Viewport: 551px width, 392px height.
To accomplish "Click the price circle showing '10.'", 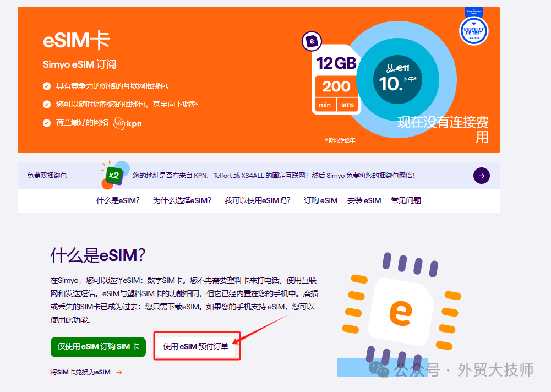I will 397,79.
